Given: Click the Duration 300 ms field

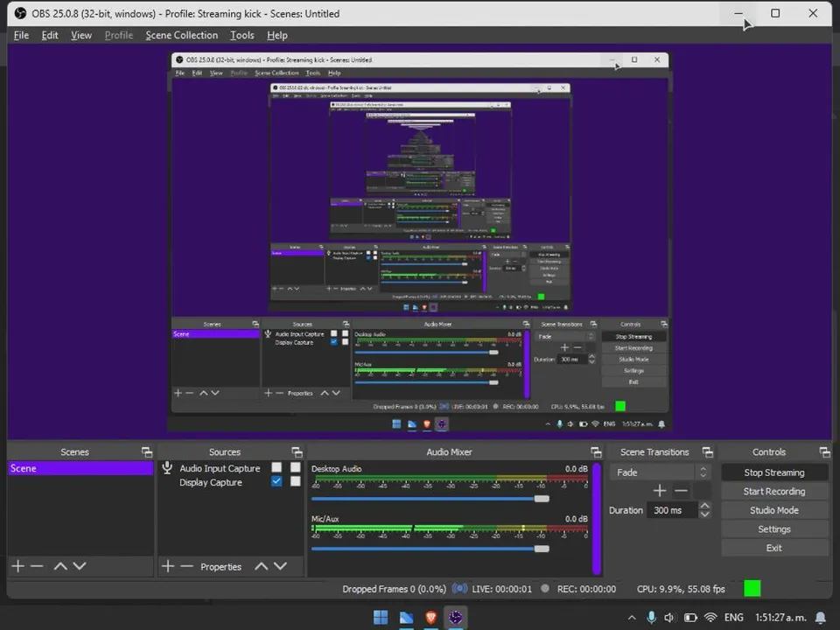Looking at the screenshot, I should 672,510.
